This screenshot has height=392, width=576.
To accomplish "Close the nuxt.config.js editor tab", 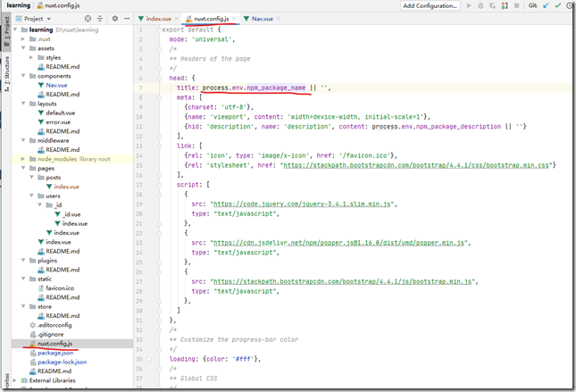I will [234, 19].
